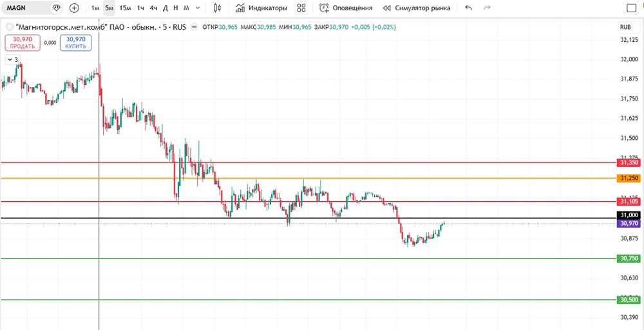The height and width of the screenshot is (330, 644).
Task: Open the fullscreen layout square icon
Action: [x=631, y=8]
